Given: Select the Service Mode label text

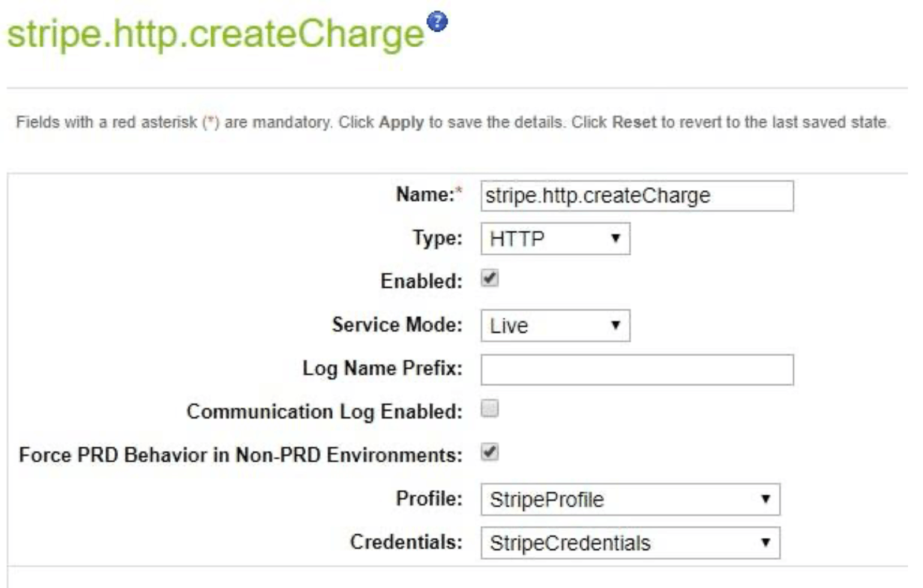Looking at the screenshot, I should pos(397,325).
